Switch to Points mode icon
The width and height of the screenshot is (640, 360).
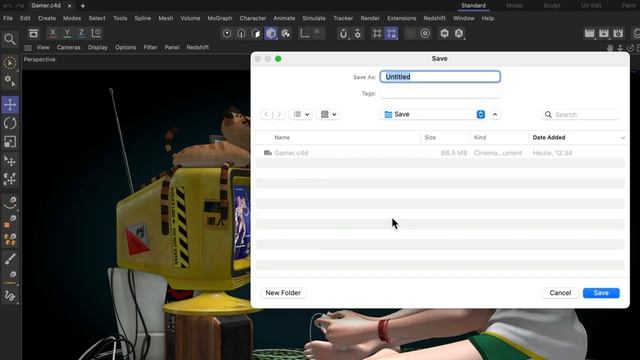coord(227,33)
